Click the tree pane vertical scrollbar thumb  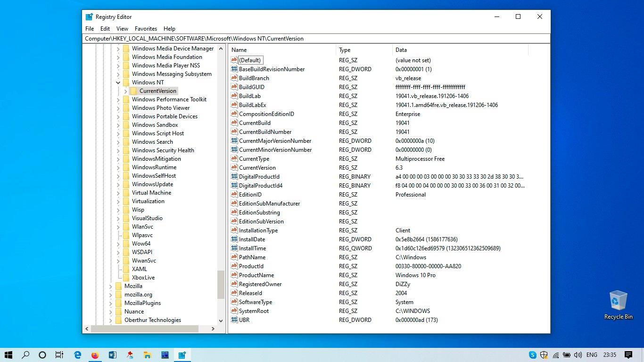(x=221, y=285)
